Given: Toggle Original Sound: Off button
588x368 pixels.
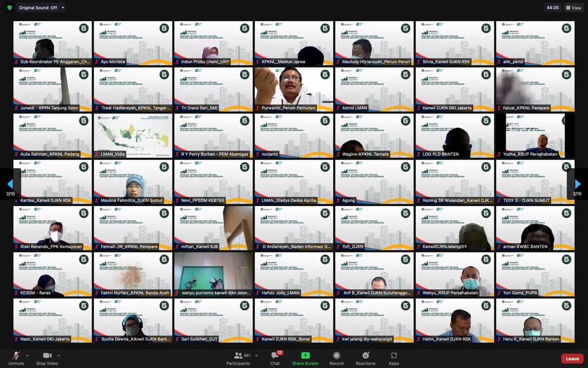Looking at the screenshot, I should (x=38, y=8).
